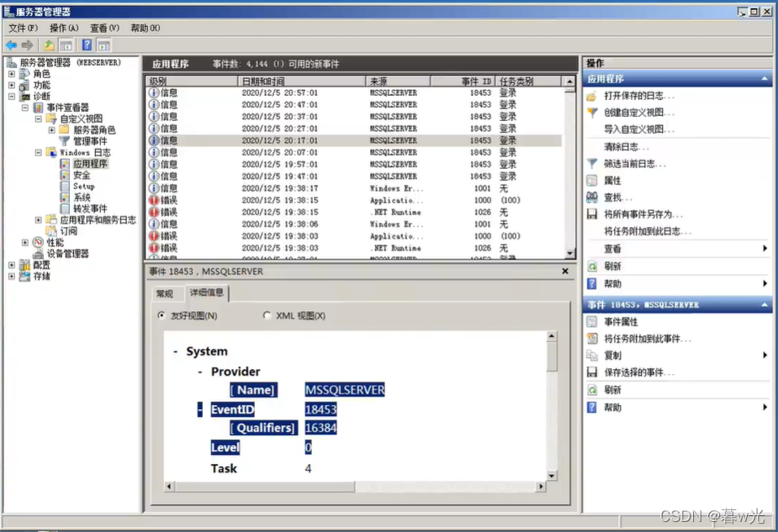This screenshot has width=778, height=532.
Task: Expand the 存储 tree node
Action: coord(12,277)
